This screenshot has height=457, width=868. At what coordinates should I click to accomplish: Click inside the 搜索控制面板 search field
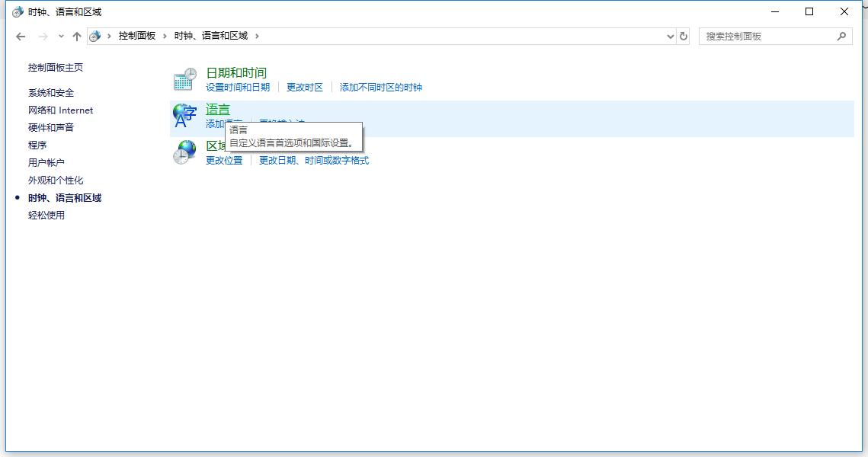762,36
